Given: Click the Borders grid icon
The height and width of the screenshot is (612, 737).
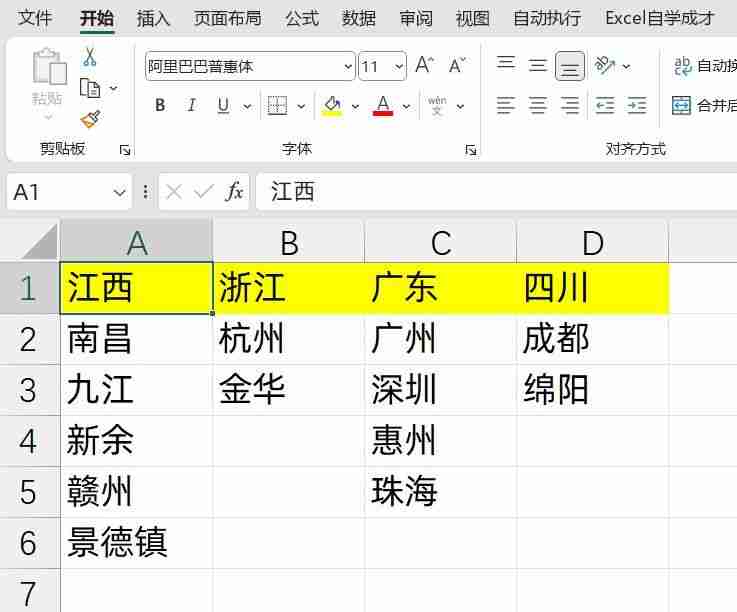Looking at the screenshot, I should [x=277, y=105].
